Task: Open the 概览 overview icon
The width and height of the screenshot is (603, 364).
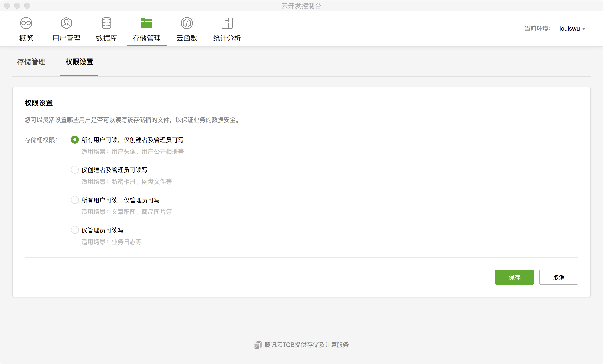Action: click(x=26, y=23)
